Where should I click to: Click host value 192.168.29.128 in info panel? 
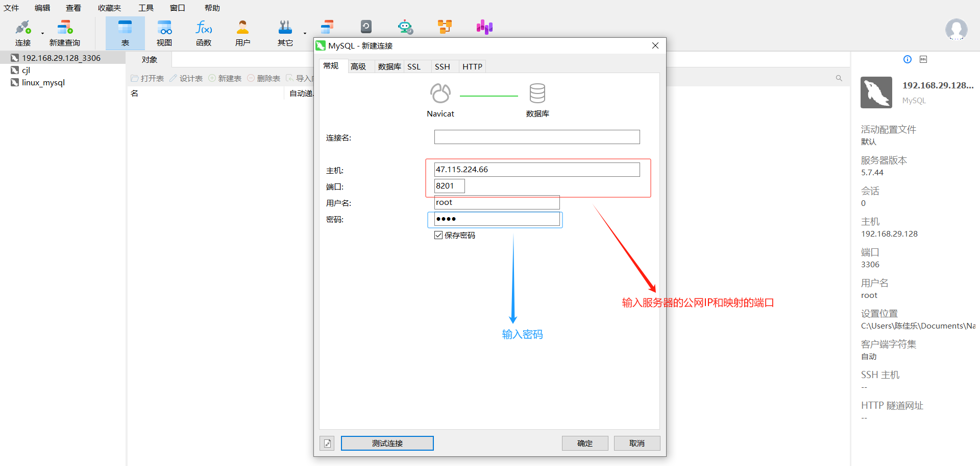click(889, 234)
